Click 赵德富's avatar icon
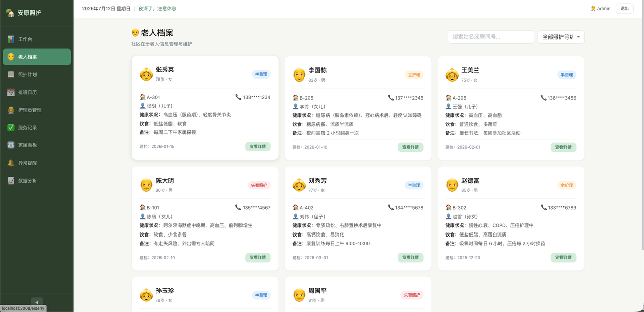The image size is (644, 312). click(x=452, y=185)
